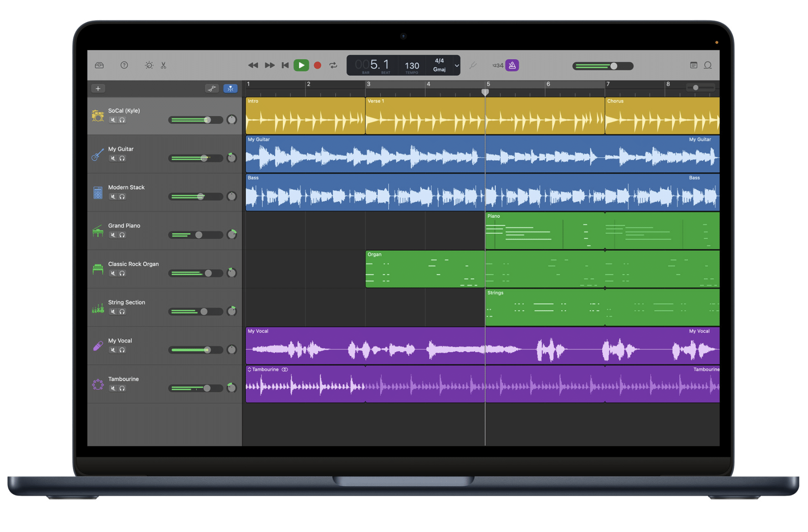Click the SoCal (Kyle) drum kit icon
The height and width of the screenshot is (532, 808).
tap(97, 116)
